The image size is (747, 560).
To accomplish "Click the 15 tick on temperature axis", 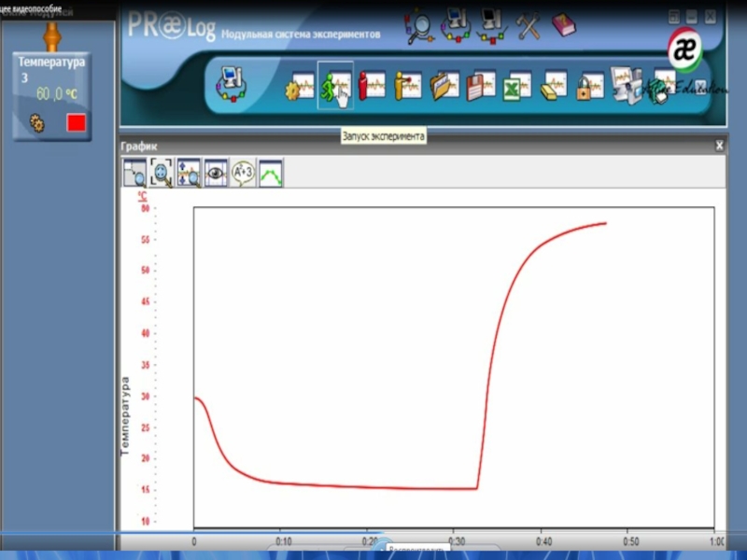I will tap(146, 489).
